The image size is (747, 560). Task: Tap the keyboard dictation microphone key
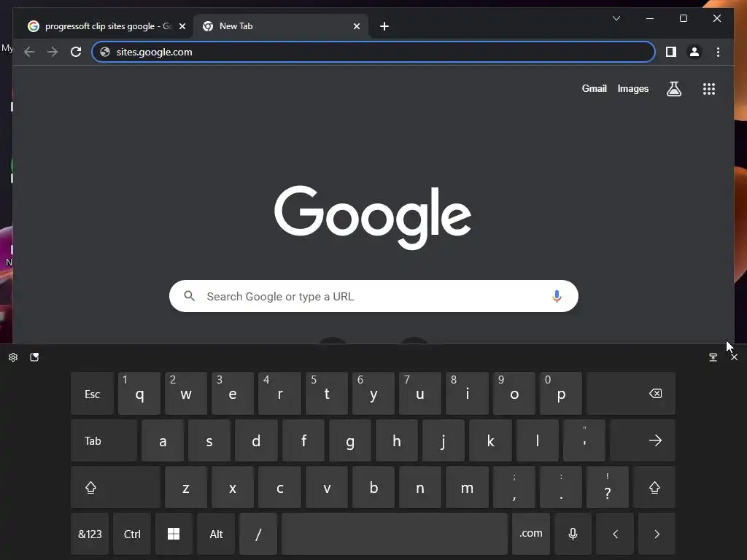pyautogui.click(x=573, y=534)
